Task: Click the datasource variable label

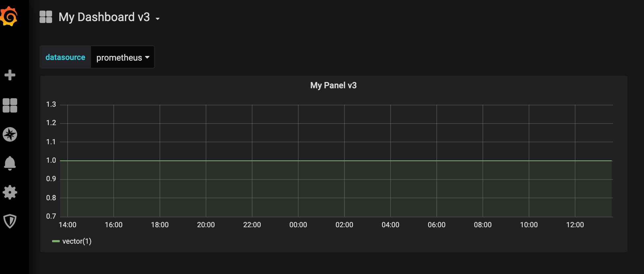Action: pos(65,57)
